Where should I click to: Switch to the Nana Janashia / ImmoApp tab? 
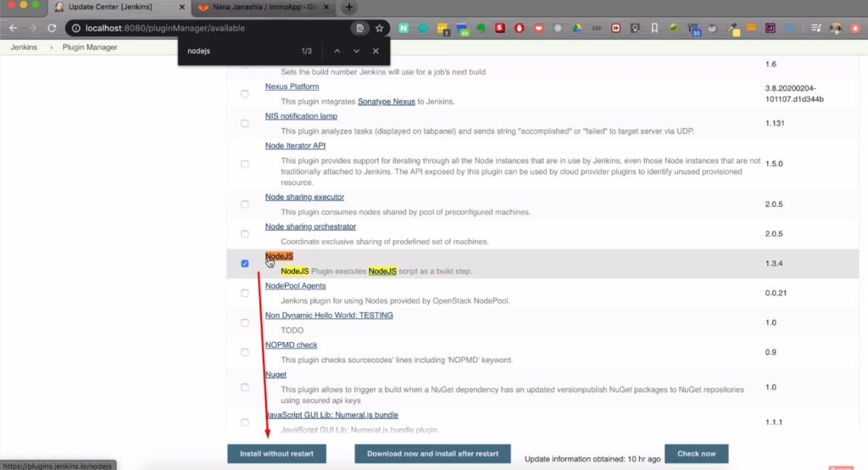264,7
